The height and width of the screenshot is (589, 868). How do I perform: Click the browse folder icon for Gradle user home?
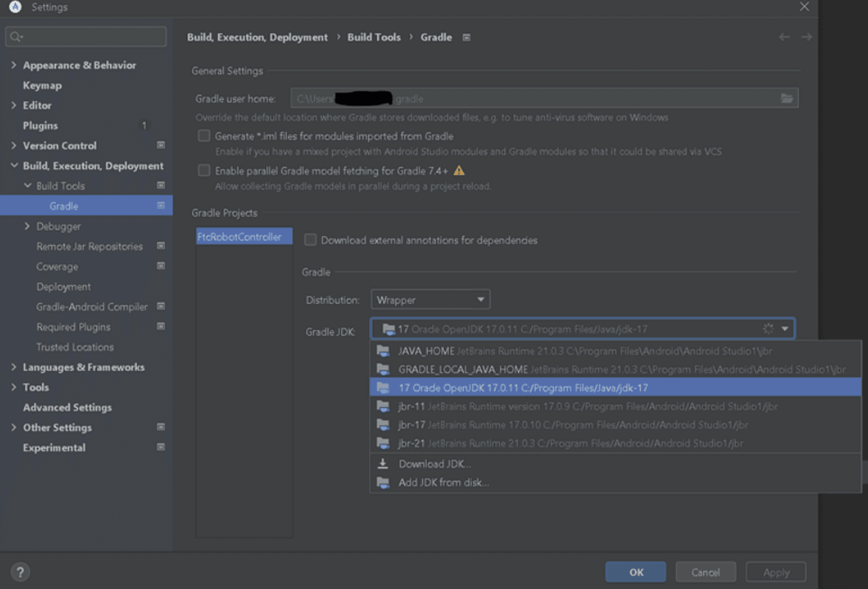[786, 98]
